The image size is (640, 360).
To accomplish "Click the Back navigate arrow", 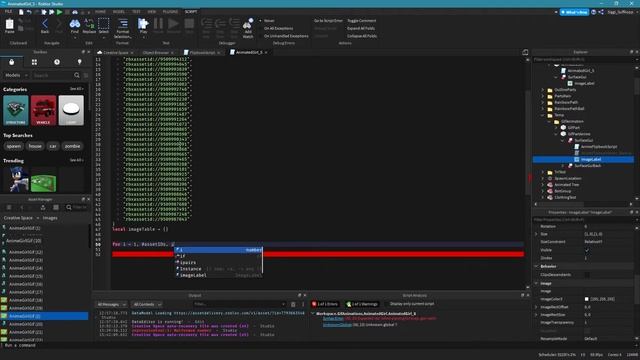I will pyautogui.click(x=45, y=25).
